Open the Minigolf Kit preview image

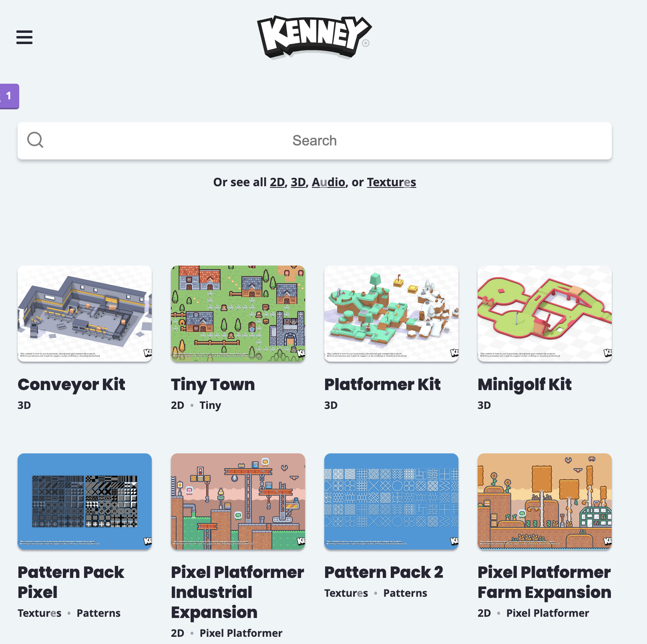(545, 314)
